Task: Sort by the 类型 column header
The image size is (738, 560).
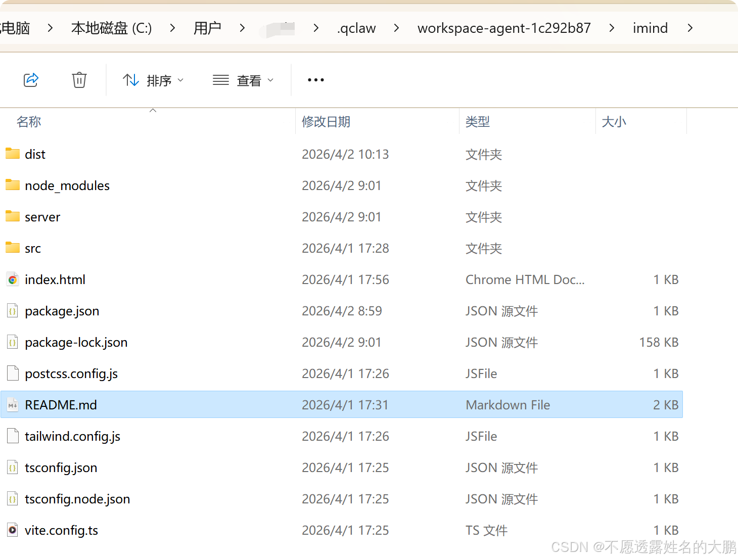Action: tap(478, 122)
